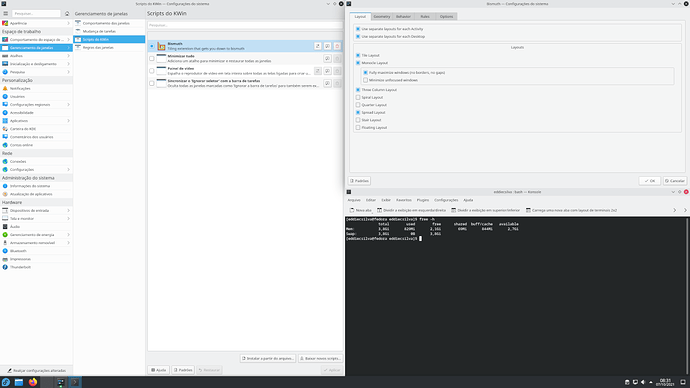
Task: Go to the System Settings home icon
Action: (x=67, y=14)
